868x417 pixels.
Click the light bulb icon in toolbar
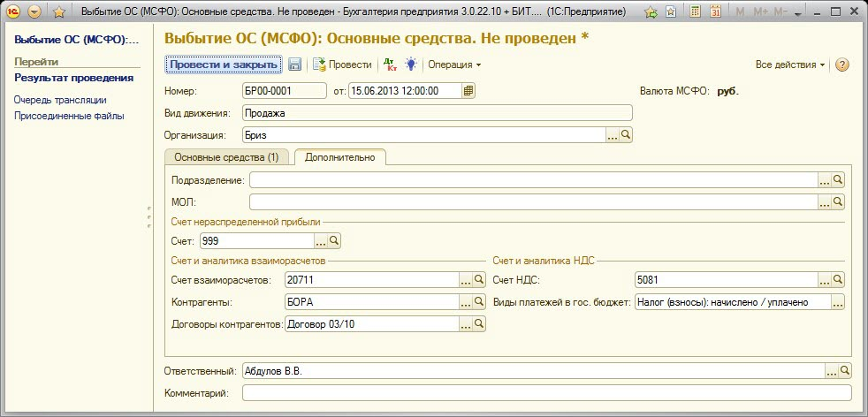(411, 65)
